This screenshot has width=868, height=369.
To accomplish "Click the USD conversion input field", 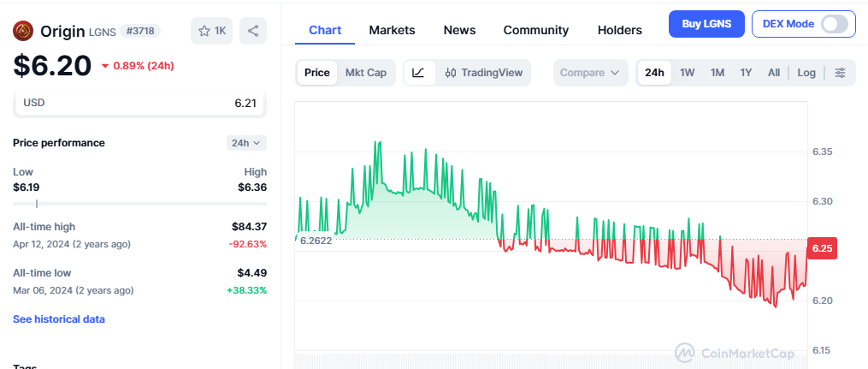I will (139, 103).
